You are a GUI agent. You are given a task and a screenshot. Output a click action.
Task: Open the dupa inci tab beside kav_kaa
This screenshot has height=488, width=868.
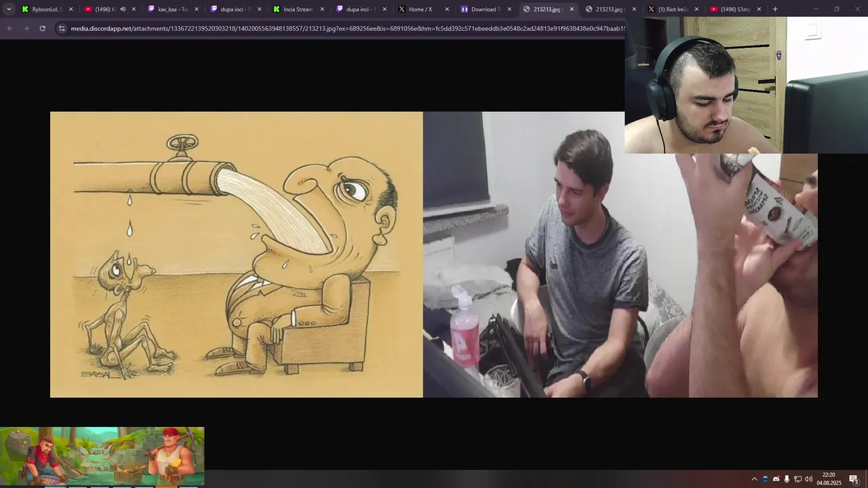[x=235, y=9]
